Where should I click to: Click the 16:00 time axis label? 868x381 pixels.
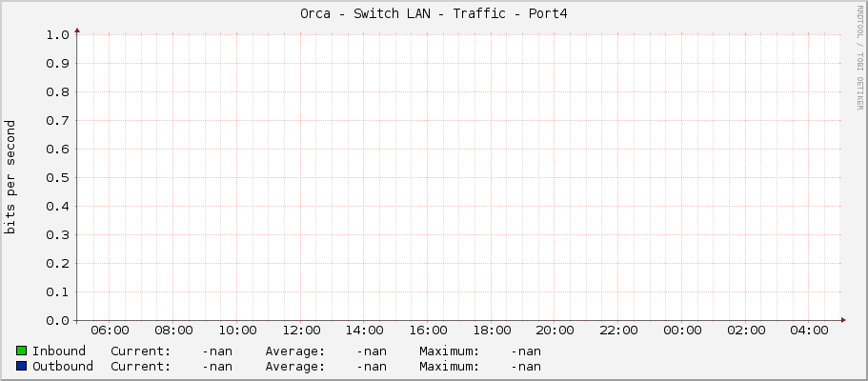pyautogui.click(x=428, y=331)
